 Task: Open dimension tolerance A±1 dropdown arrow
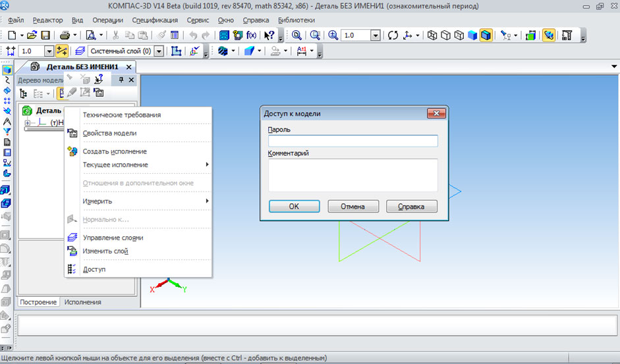pyautogui.click(x=312, y=51)
